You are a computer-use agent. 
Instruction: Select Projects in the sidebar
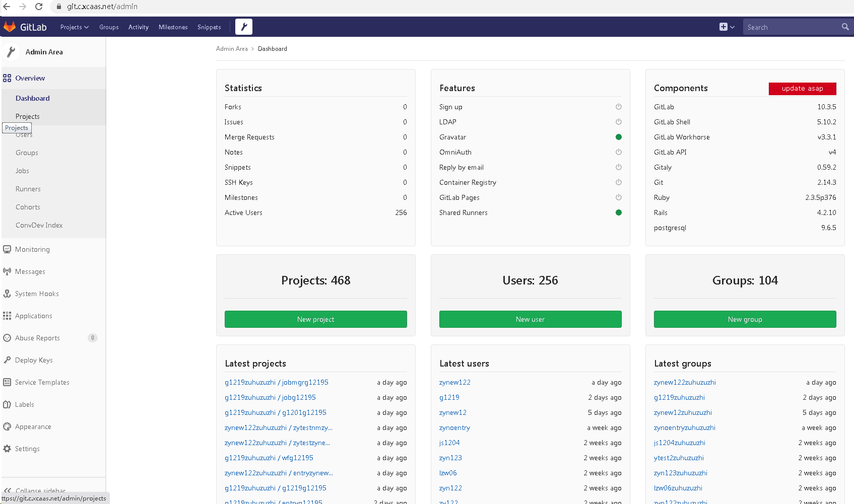28,116
